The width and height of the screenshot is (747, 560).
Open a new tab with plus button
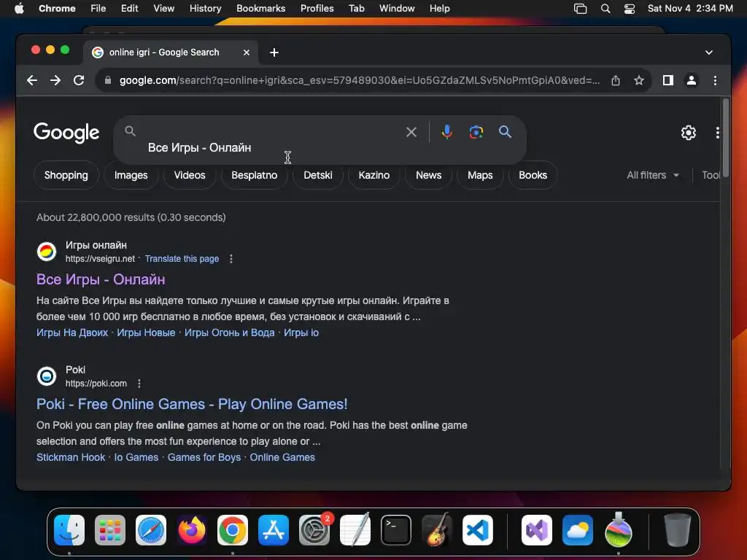pos(274,52)
